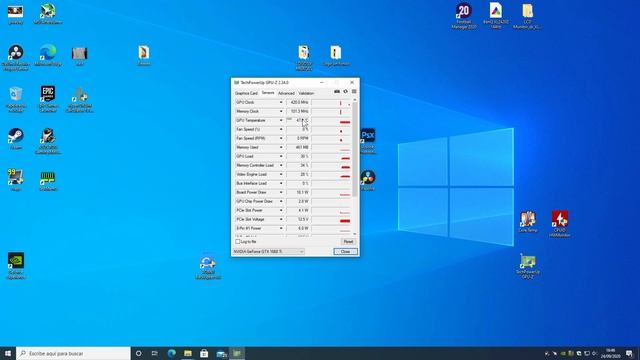Click the taskbar search input field
The width and height of the screenshot is (640, 360).
(73, 353)
